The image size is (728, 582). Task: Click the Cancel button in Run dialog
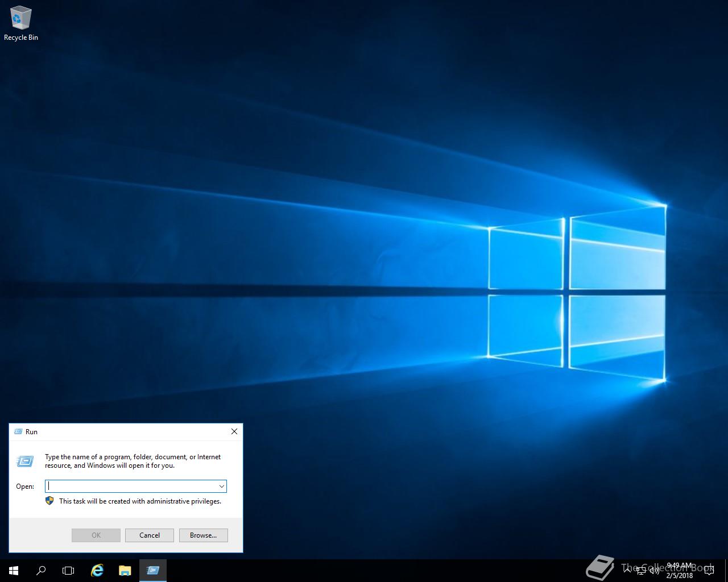click(150, 535)
